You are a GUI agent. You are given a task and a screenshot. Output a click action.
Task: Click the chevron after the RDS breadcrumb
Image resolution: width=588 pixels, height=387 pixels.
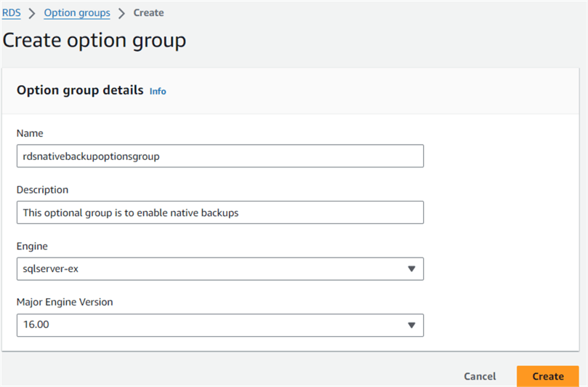coord(32,14)
